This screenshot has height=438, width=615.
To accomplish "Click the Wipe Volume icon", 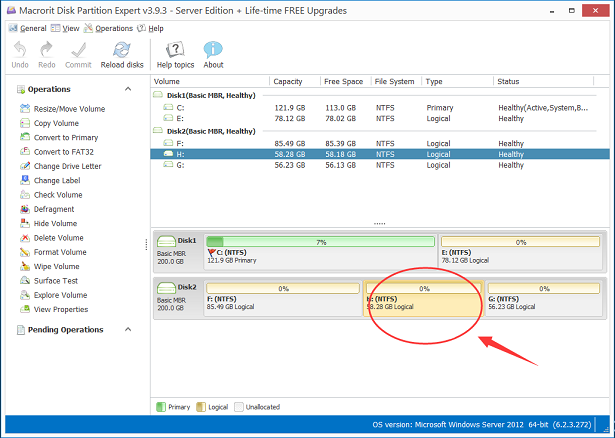I will pos(25,266).
